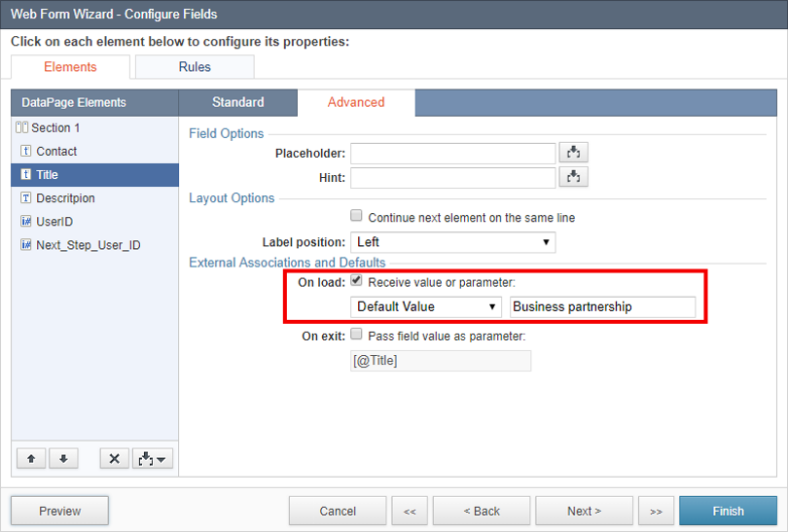The image size is (788, 532).
Task: Jump to last step with >> button
Action: (x=656, y=511)
